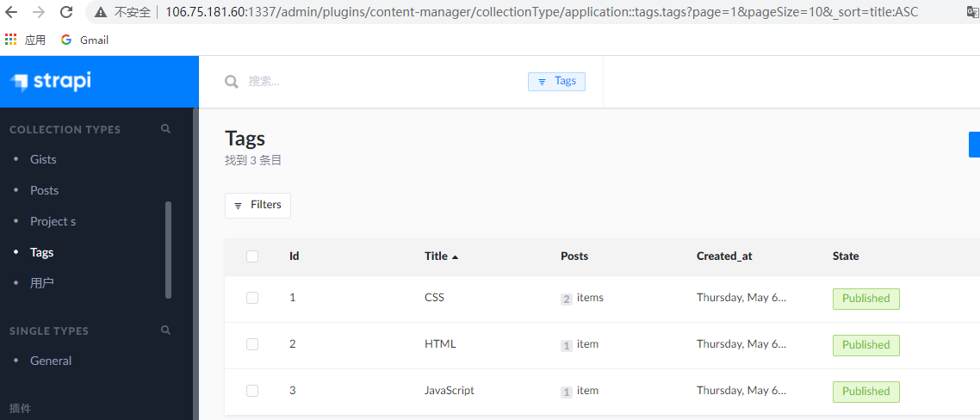Image resolution: width=980 pixels, height=420 pixels.
Task: Click the Published badge in the HTML row
Action: pyautogui.click(x=866, y=345)
